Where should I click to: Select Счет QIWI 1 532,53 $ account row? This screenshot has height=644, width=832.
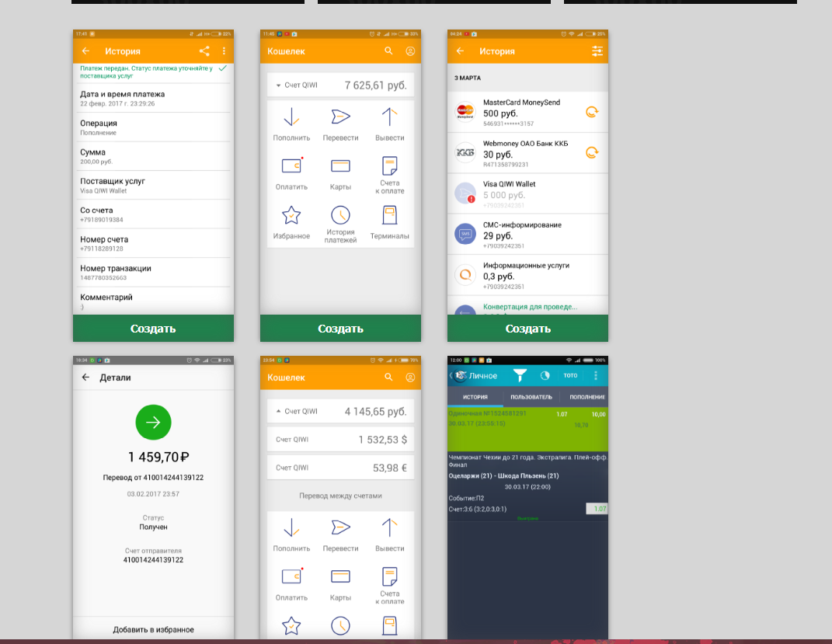click(x=341, y=439)
